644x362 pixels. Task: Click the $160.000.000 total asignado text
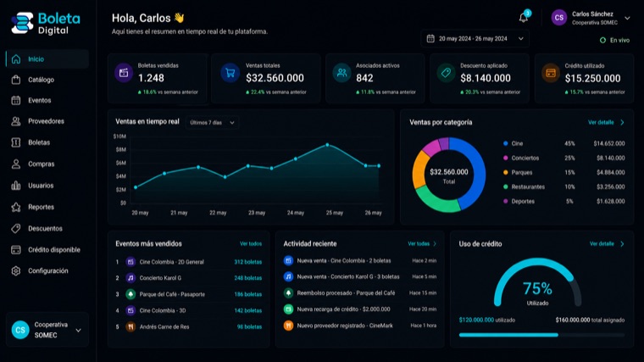click(x=591, y=320)
